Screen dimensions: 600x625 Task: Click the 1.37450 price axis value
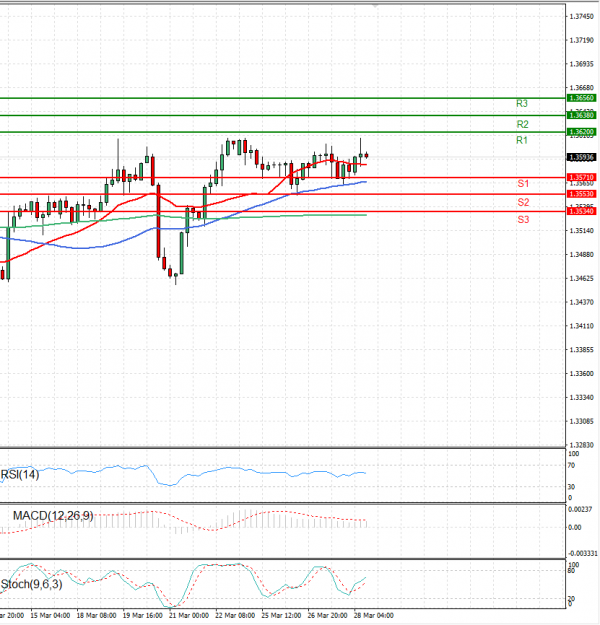tap(582, 17)
